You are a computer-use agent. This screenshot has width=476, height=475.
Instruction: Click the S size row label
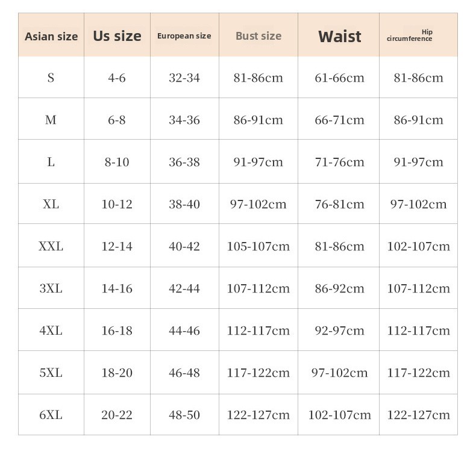point(51,78)
